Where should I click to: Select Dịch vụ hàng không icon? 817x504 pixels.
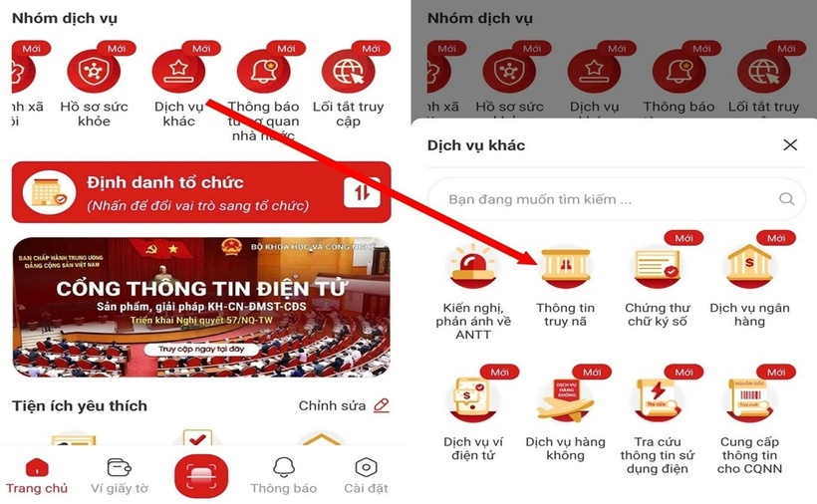pyautogui.click(x=565, y=399)
